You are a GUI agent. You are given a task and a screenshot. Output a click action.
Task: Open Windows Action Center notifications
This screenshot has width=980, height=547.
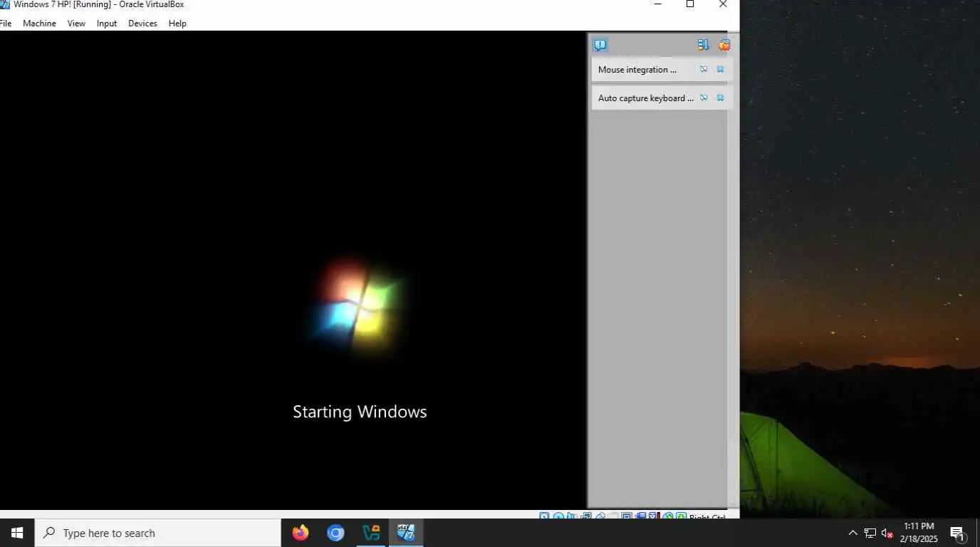(x=958, y=533)
